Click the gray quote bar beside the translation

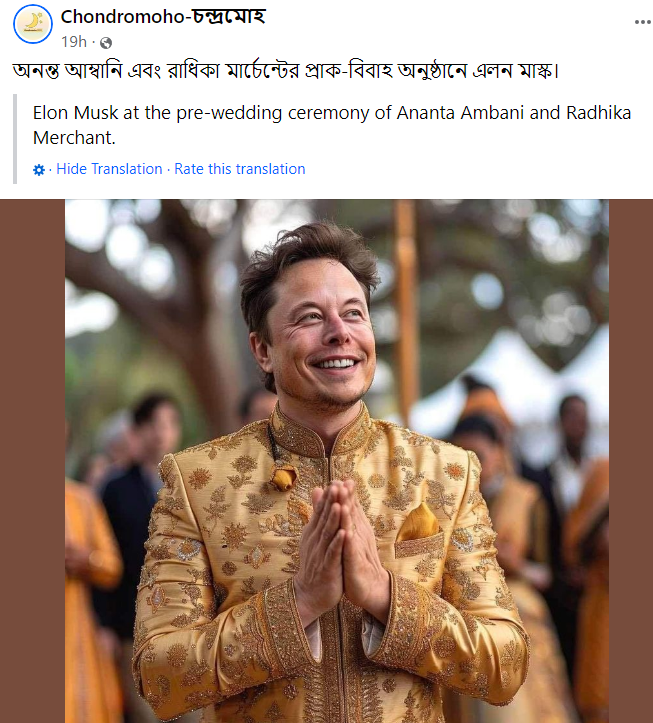[15, 139]
